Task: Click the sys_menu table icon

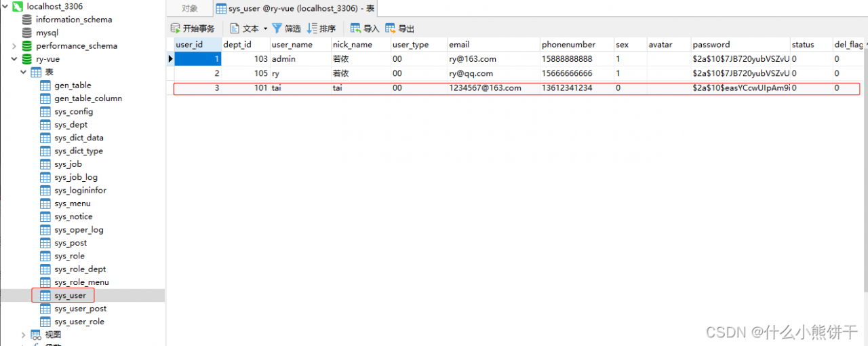Action: point(45,204)
